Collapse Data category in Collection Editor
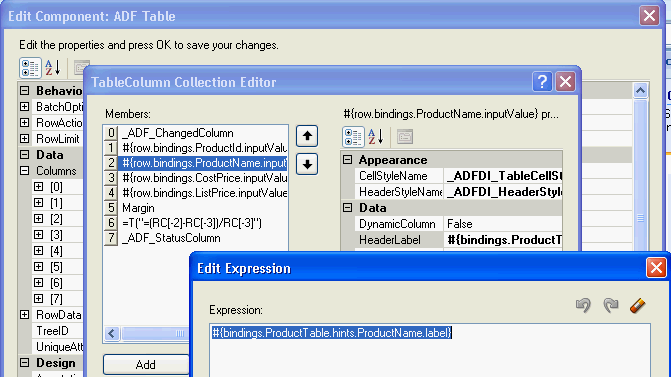The image size is (671, 377). [x=347, y=208]
